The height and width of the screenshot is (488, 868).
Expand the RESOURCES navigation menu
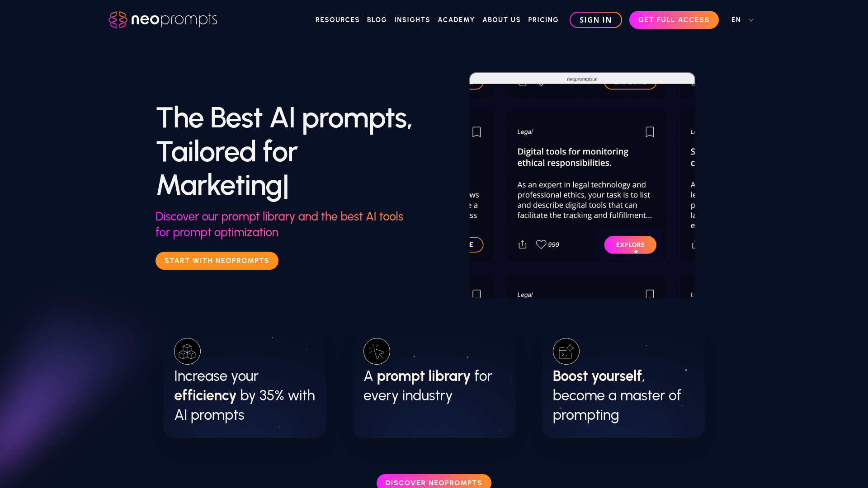click(337, 20)
